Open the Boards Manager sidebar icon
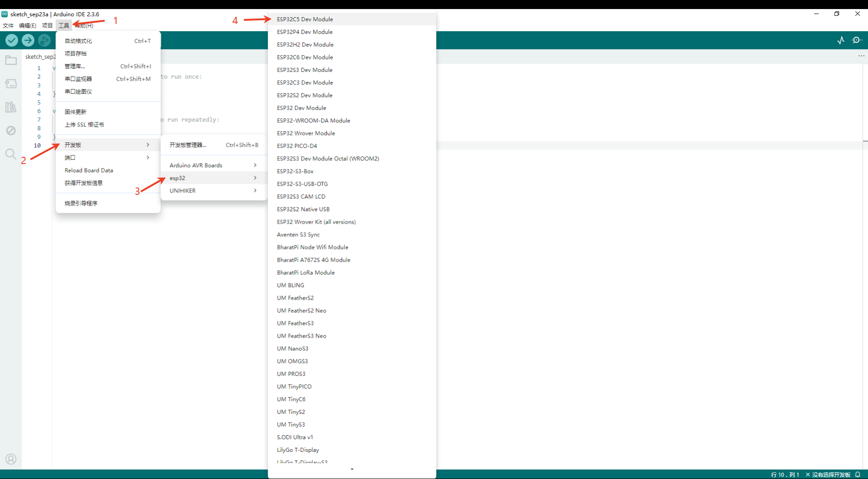Screen dimensions: 868x479 [x=11, y=84]
